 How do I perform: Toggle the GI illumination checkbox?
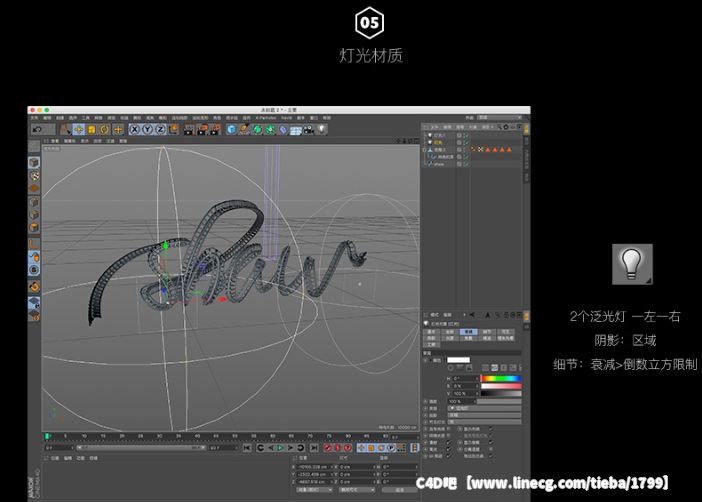448,456
